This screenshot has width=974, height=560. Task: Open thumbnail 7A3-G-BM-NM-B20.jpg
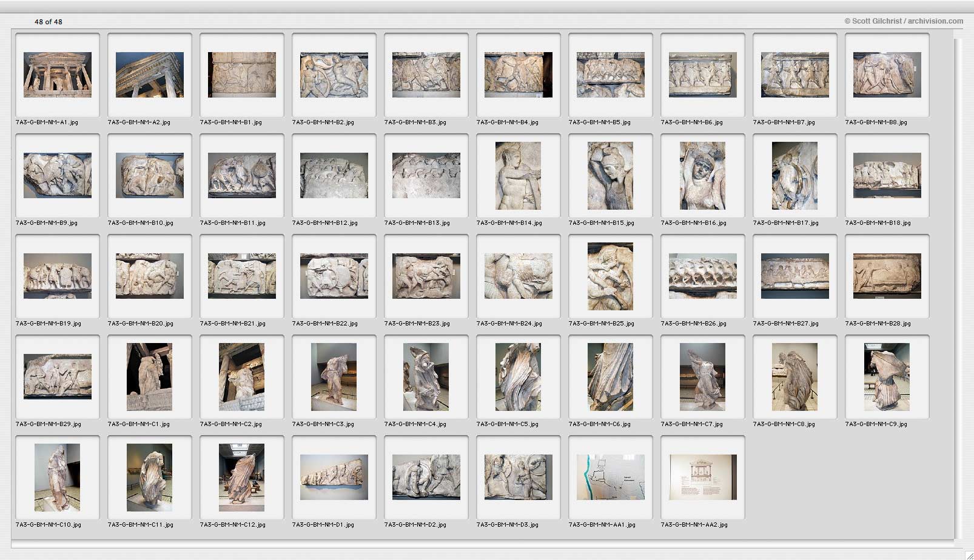click(x=150, y=276)
